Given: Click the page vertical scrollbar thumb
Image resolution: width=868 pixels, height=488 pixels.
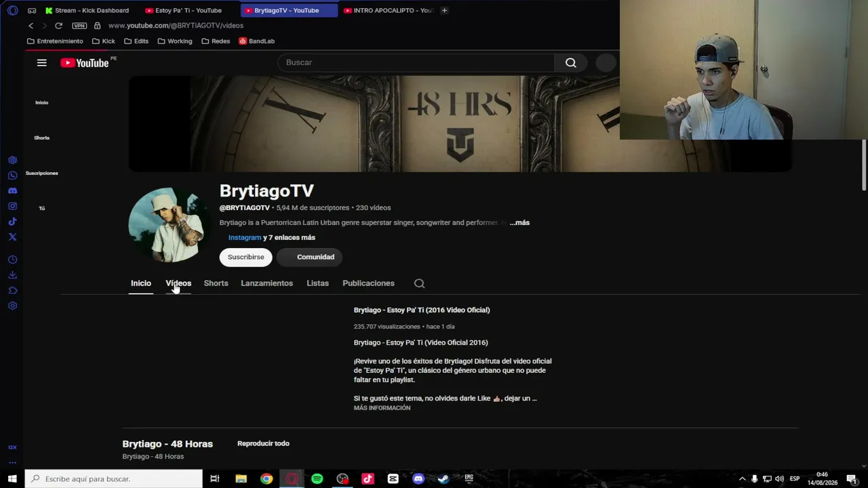Looking at the screenshot, I should tap(864, 165).
